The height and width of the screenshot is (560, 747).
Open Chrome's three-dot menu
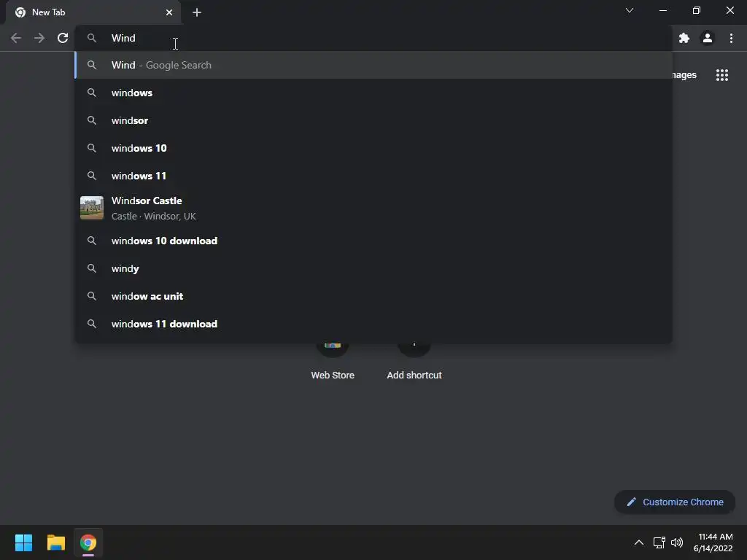coord(731,38)
